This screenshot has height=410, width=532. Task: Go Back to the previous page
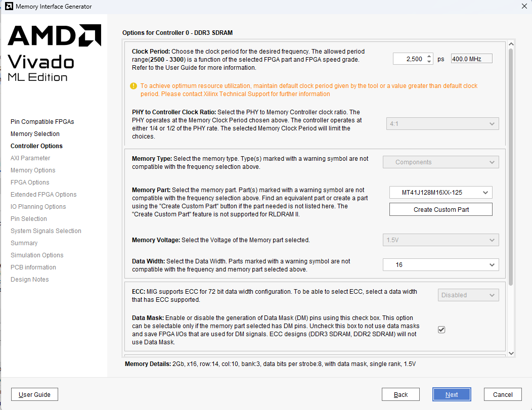click(401, 395)
